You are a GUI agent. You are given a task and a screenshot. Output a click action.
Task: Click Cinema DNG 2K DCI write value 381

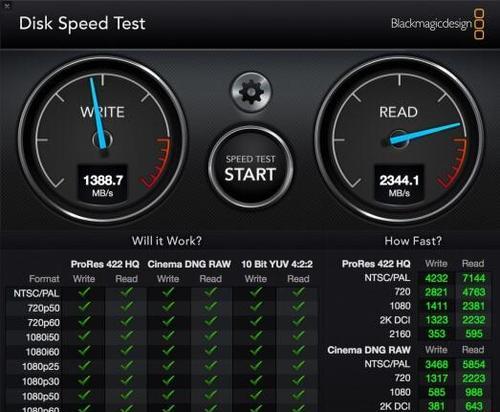pyautogui.click(x=436, y=406)
